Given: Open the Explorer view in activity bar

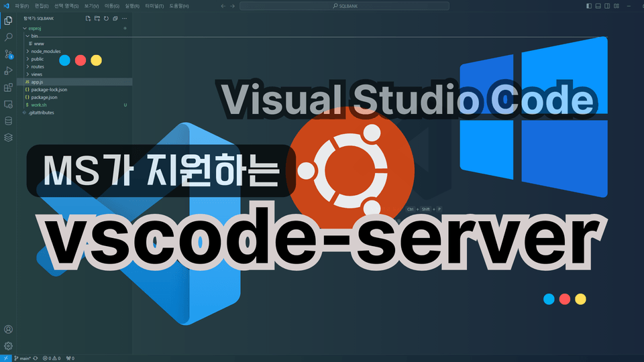Looking at the screenshot, I should coord(8,20).
